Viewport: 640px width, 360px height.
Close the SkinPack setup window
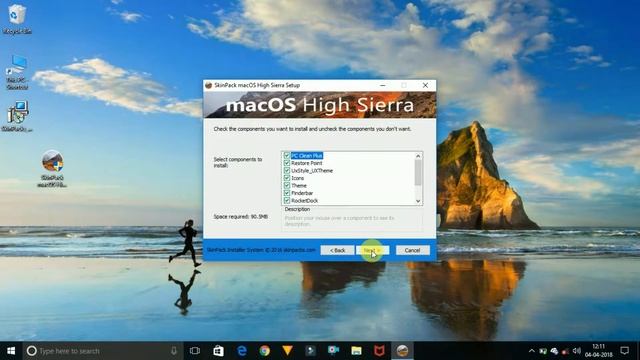425,85
